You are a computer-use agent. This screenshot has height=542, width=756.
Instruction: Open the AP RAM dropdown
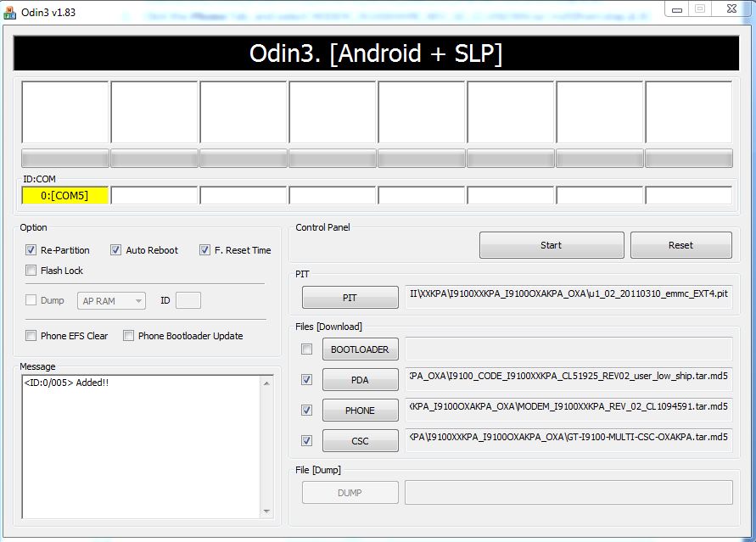tap(111, 300)
